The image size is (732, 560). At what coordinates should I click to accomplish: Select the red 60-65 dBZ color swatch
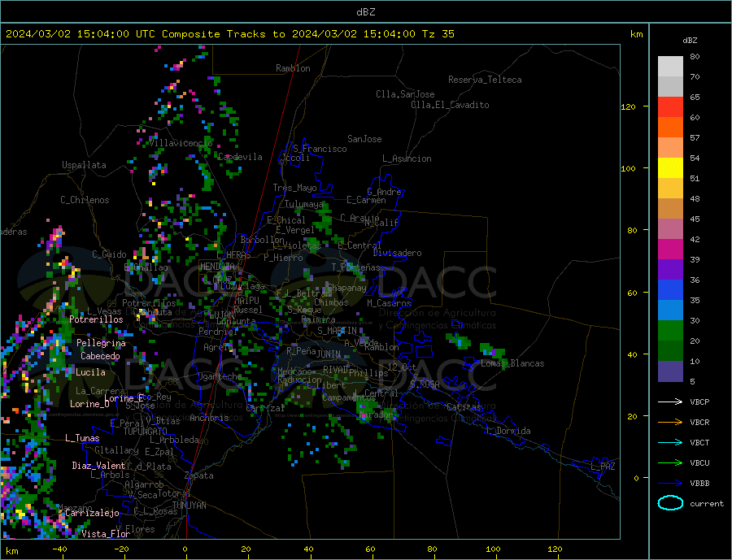coord(670,106)
